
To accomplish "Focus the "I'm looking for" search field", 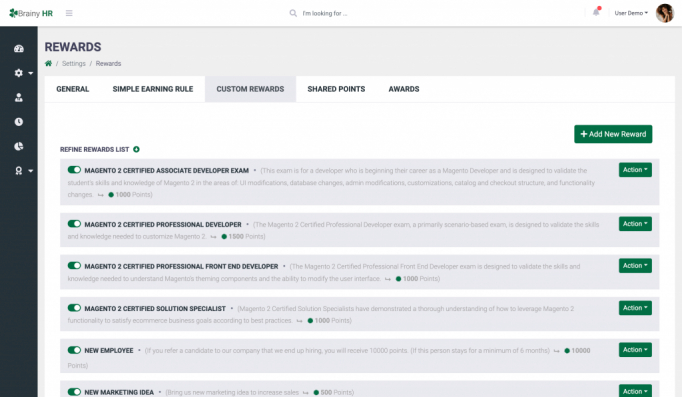I will (325, 13).
